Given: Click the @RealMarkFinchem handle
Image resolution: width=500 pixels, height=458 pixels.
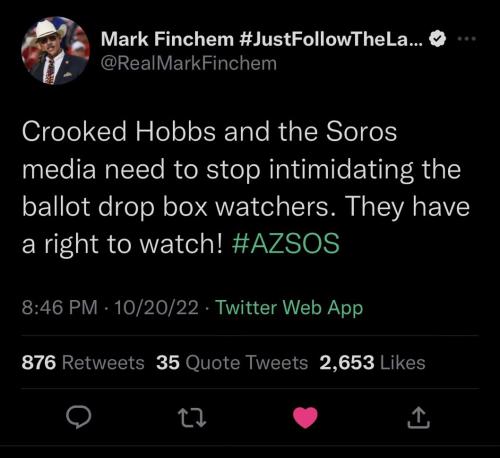Looking at the screenshot, I should point(189,63).
